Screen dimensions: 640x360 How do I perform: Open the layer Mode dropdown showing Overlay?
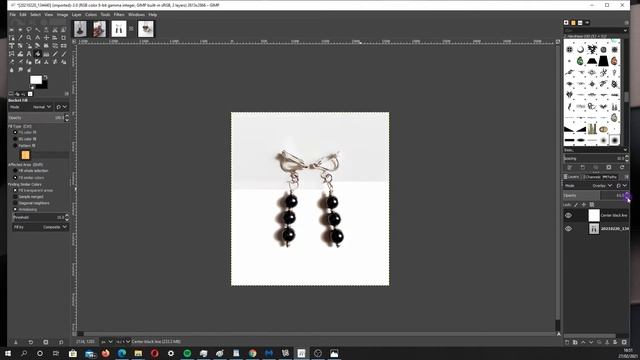tap(589, 186)
